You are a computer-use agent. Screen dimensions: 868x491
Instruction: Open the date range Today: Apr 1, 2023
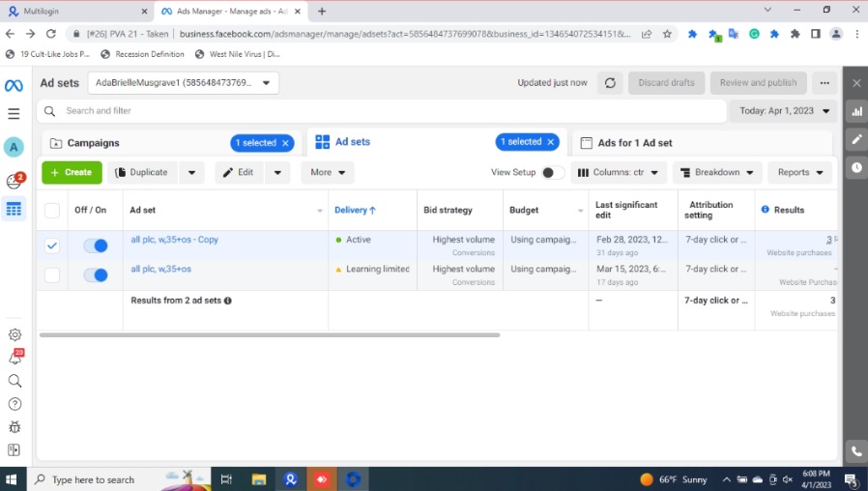[784, 111]
